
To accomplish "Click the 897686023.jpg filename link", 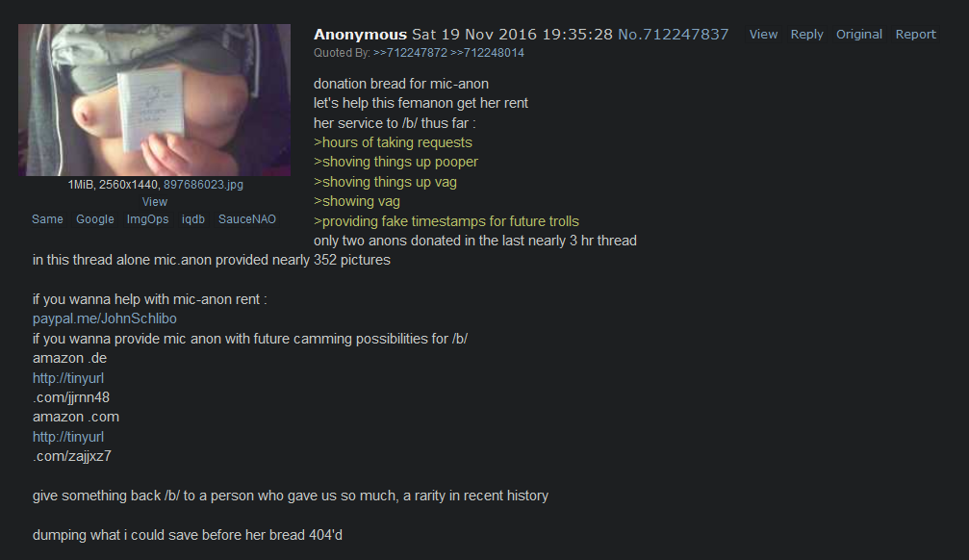I will pyautogui.click(x=203, y=184).
